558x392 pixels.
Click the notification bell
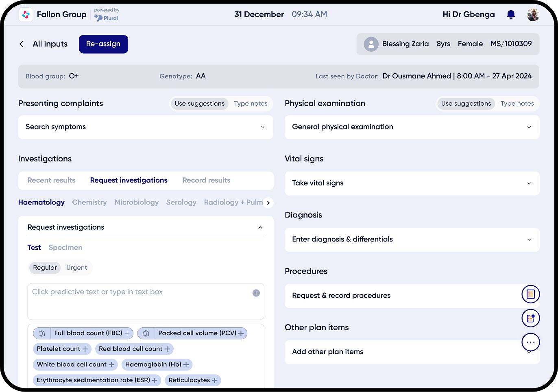point(511,14)
